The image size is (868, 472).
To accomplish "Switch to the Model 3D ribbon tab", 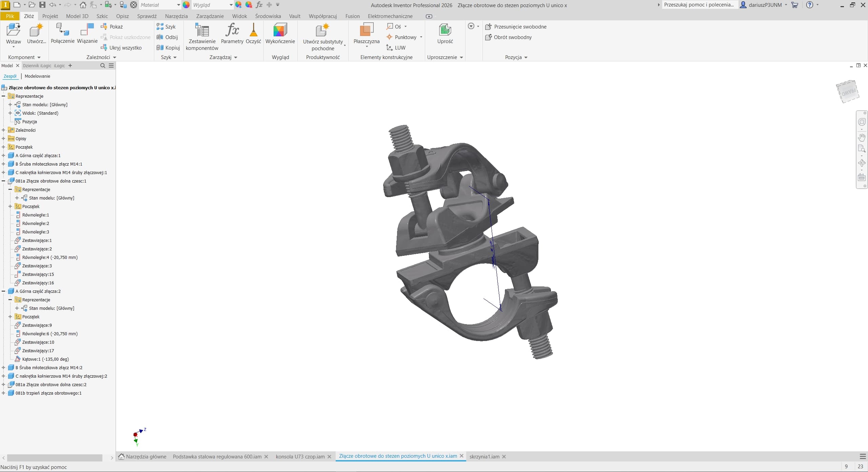I will tap(77, 16).
